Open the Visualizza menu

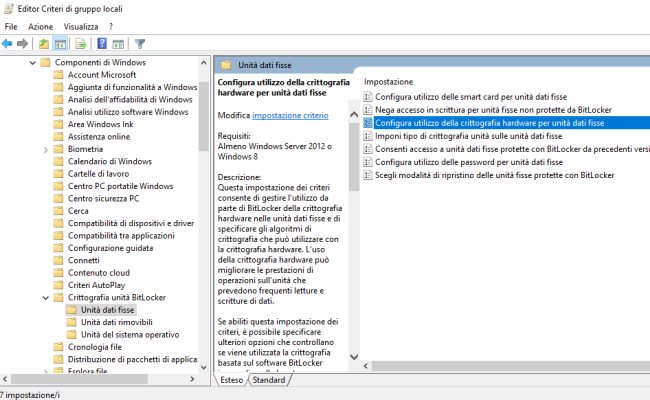coord(81,26)
